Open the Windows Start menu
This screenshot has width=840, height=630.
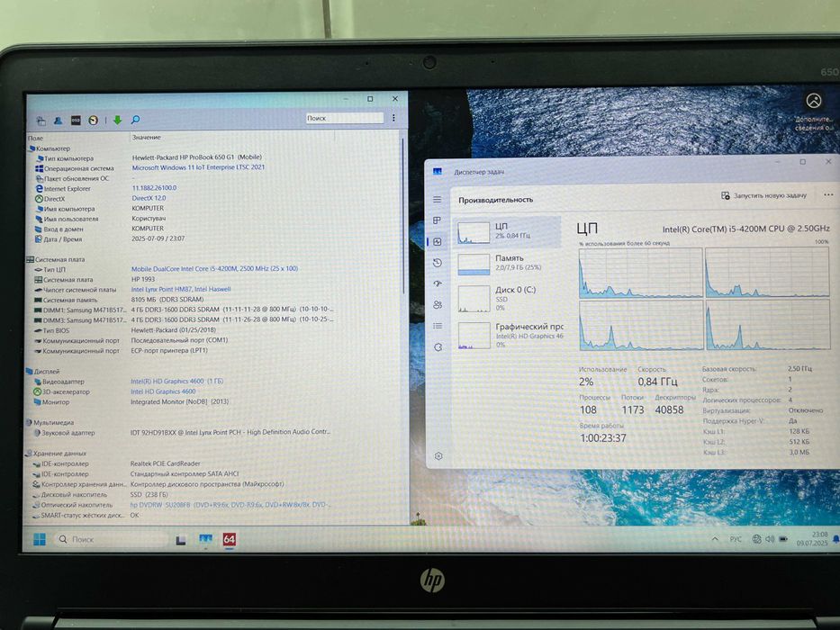(x=39, y=539)
